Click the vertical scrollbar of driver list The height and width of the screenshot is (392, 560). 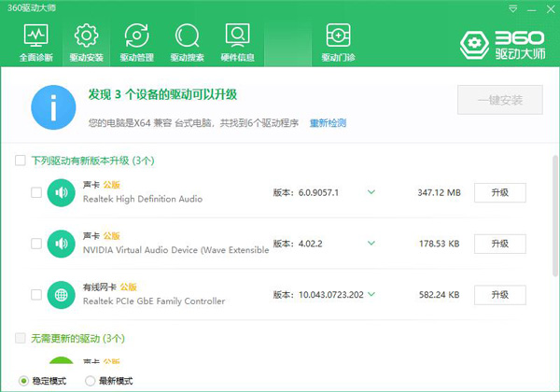pos(555,216)
